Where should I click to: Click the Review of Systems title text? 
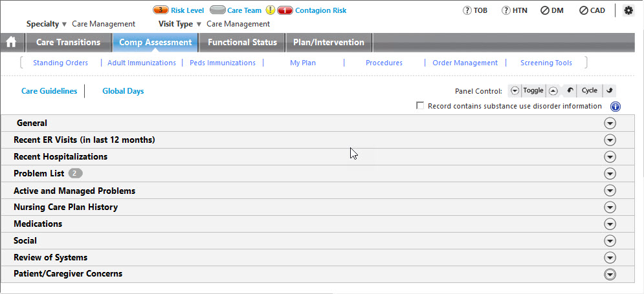coord(50,258)
